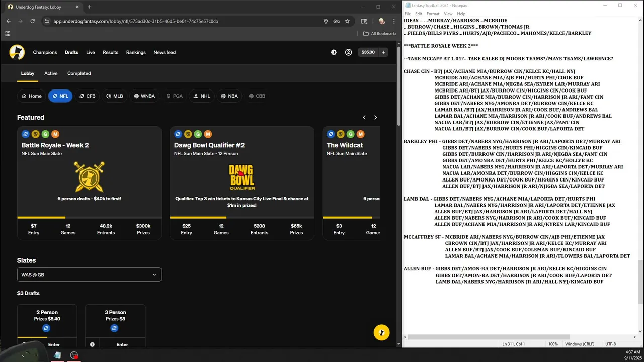Click the Battle Royale crossed-swords shield icon
644x362 pixels.
click(x=89, y=176)
